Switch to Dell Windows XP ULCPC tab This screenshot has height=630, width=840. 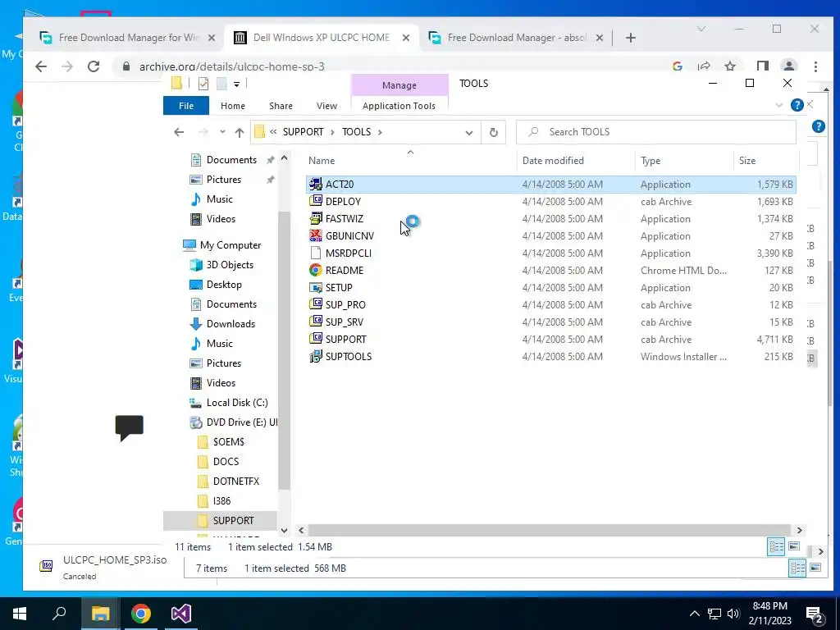[322, 38]
